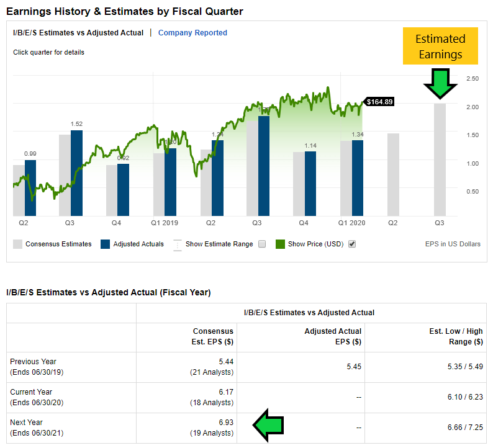Click the gray Consensus Estimates legend swatch
Viewport: 493px width, 448px height.
pyautogui.click(x=18, y=244)
